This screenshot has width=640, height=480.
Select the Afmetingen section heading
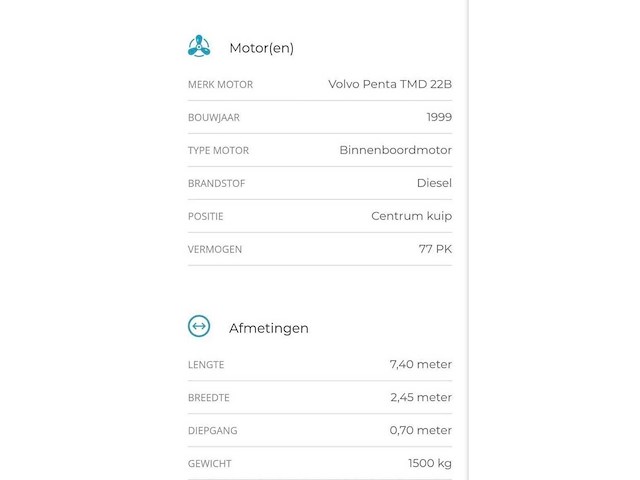269,329
